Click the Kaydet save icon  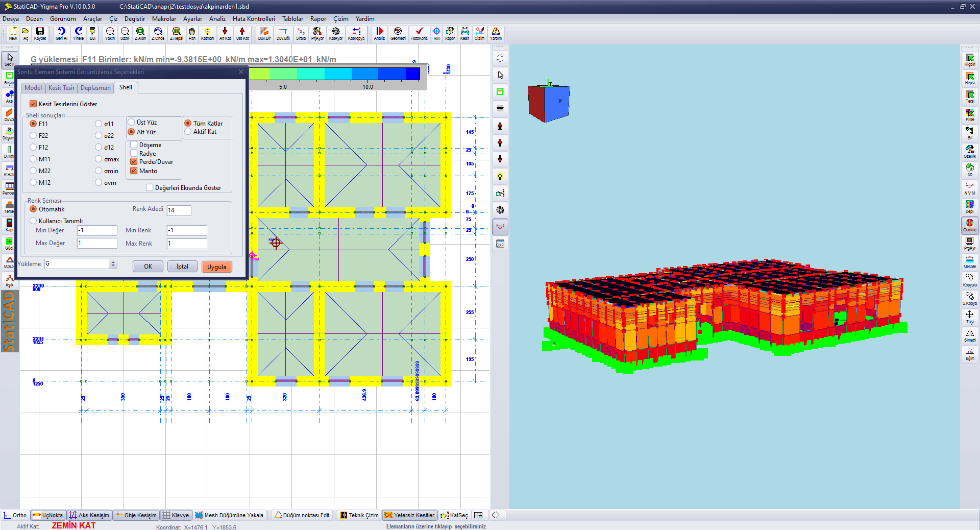point(40,34)
